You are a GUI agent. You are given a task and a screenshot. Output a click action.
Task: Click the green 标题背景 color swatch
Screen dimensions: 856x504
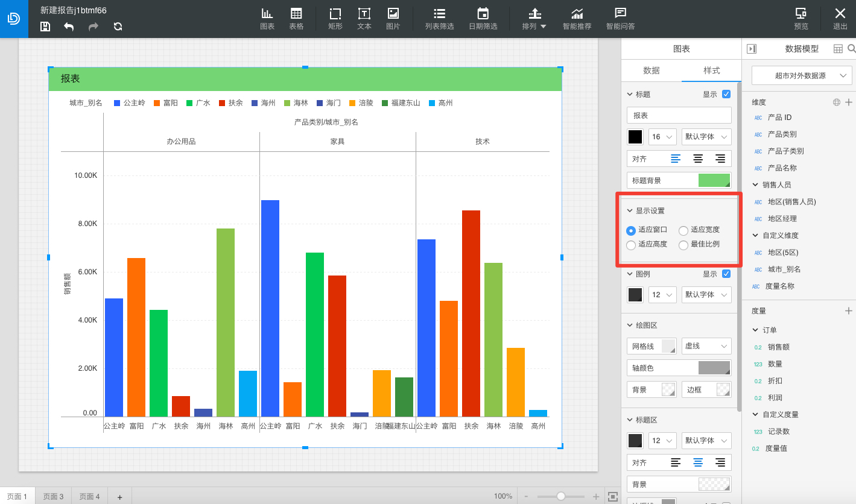tap(714, 180)
